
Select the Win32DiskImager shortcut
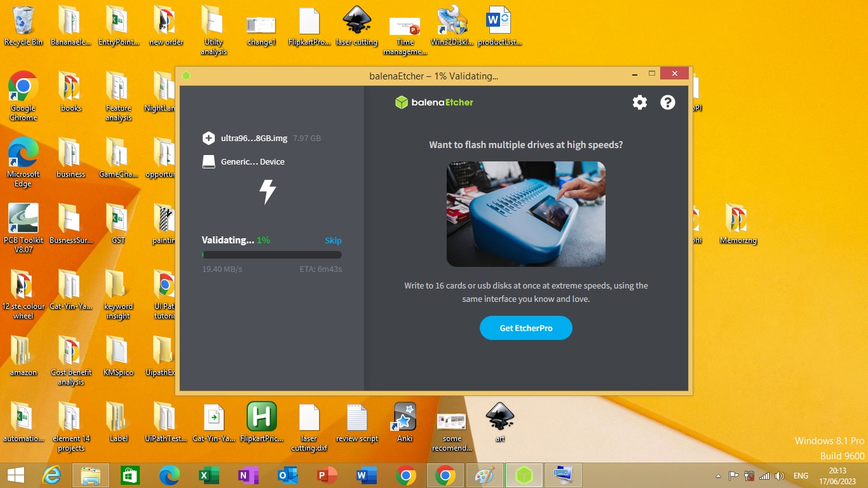(452, 26)
